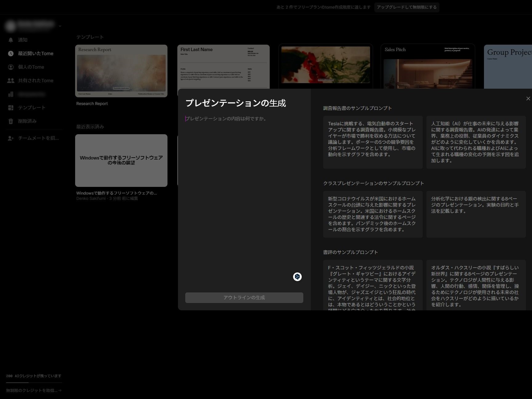Image resolution: width=532 pixels, height=399 pixels.
Task: Select the workspace building icon in sidebar
Action: pos(11,94)
